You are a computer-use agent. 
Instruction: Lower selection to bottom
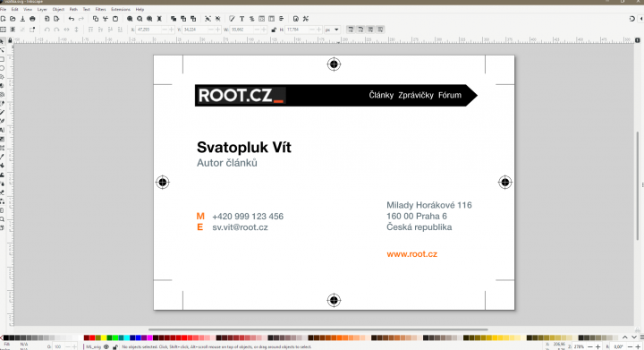pos(120,30)
